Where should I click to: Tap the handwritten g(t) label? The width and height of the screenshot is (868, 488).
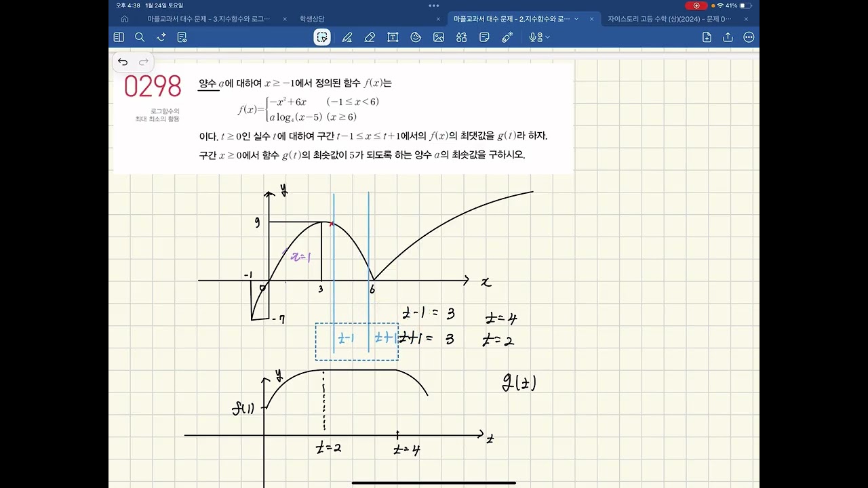coord(519,384)
